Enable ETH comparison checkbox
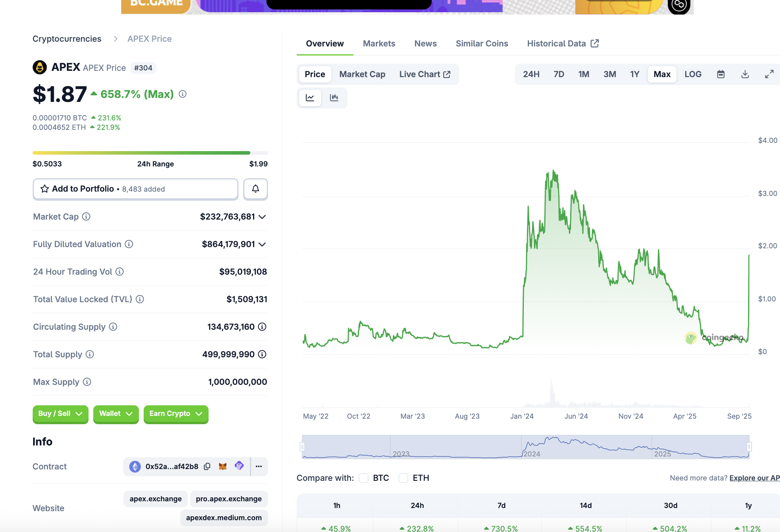The image size is (780, 532). 403,478
